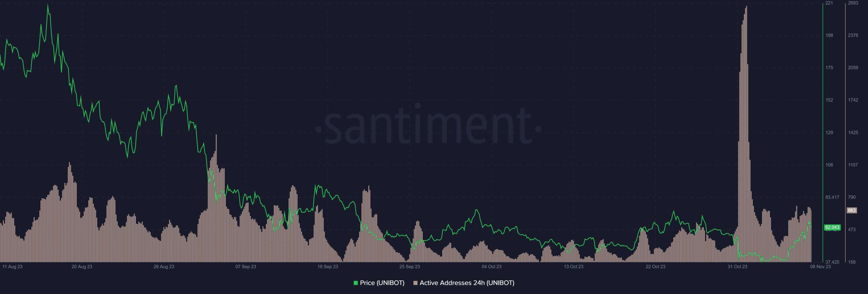Click the 129 price axis value
868x294 pixels.
[x=829, y=133]
